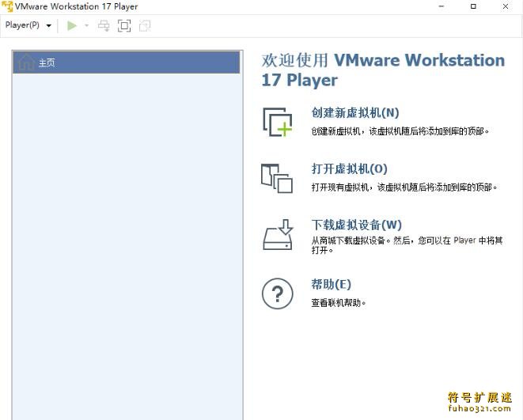
Task: Open the Player(P) menu
Action: [22, 25]
